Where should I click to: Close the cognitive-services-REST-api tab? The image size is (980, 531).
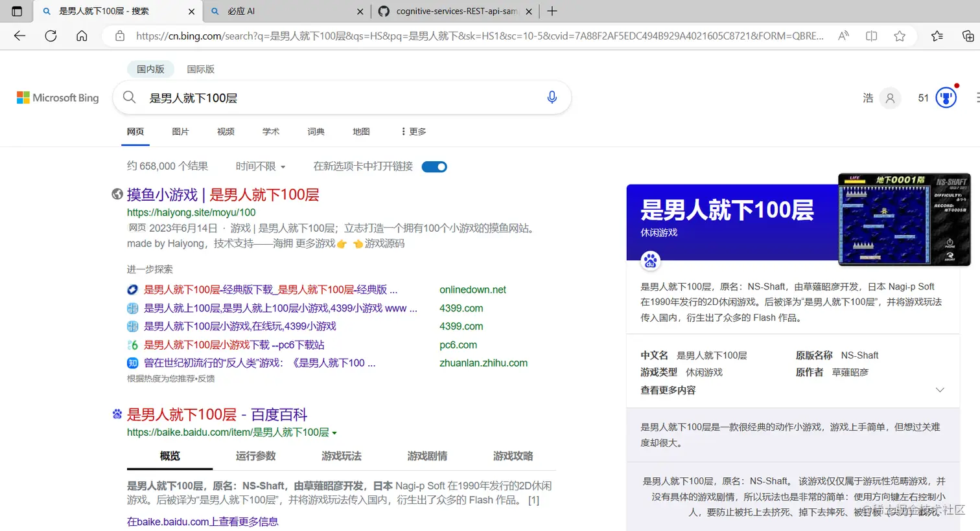[x=529, y=12]
